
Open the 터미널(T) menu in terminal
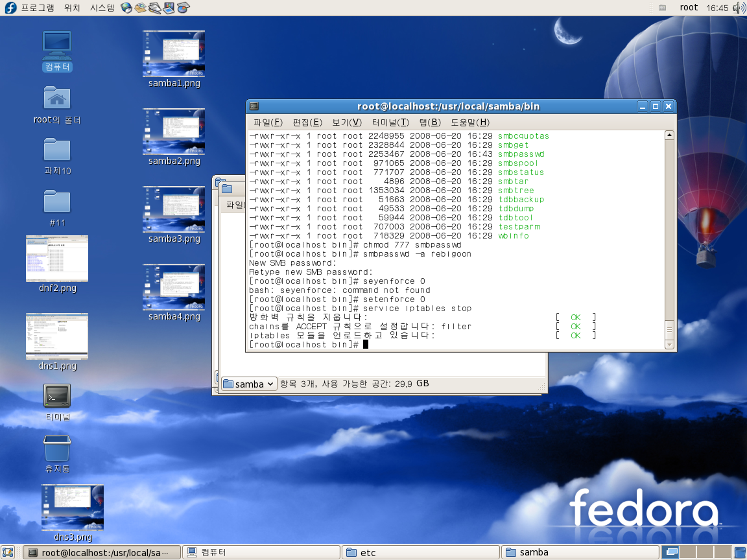(x=390, y=122)
